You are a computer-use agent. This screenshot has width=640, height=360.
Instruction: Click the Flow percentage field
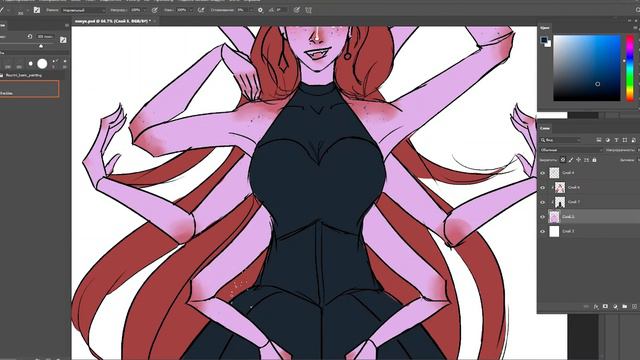coord(182,10)
